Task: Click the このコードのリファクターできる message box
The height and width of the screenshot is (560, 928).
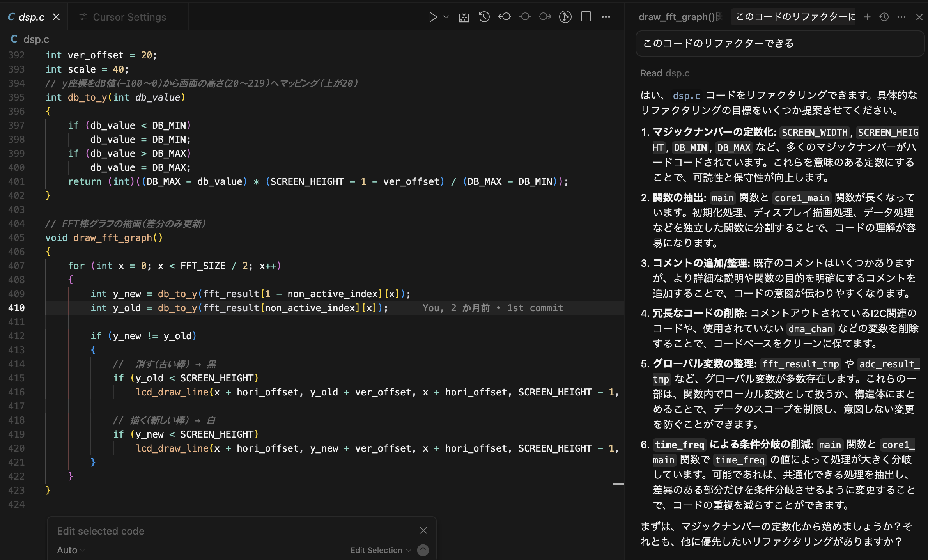Action: (780, 43)
